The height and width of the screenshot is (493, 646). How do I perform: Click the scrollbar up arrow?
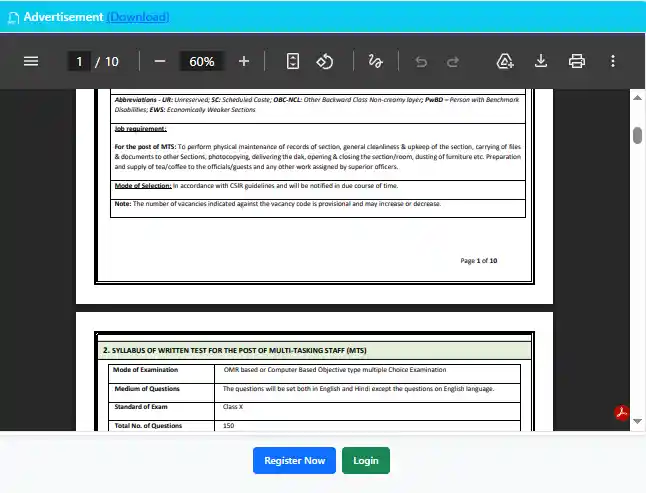(x=637, y=97)
